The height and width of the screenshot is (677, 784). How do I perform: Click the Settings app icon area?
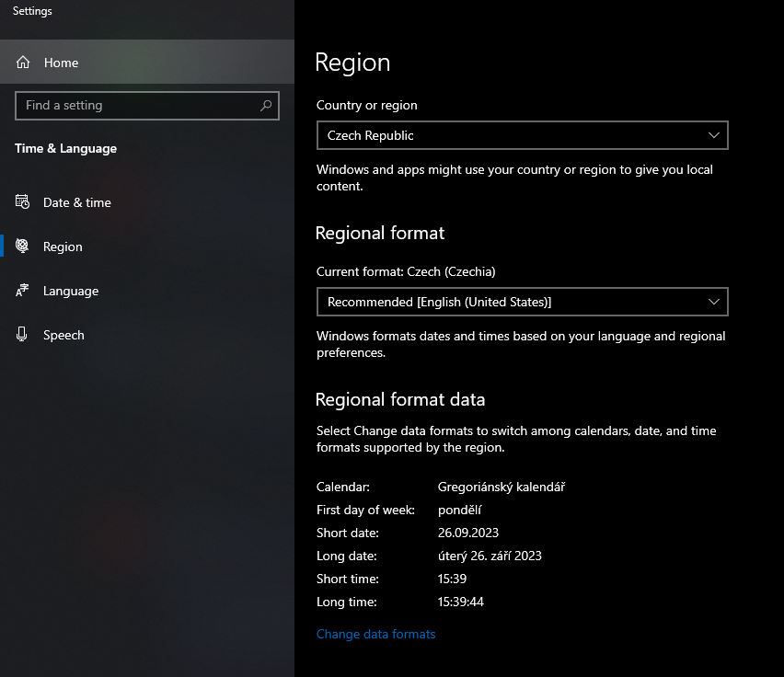coord(31,10)
